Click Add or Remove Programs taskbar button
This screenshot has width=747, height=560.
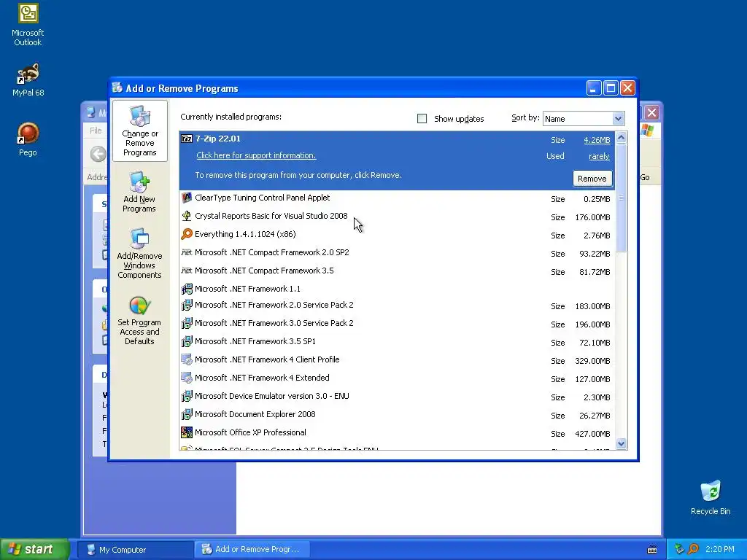point(252,549)
